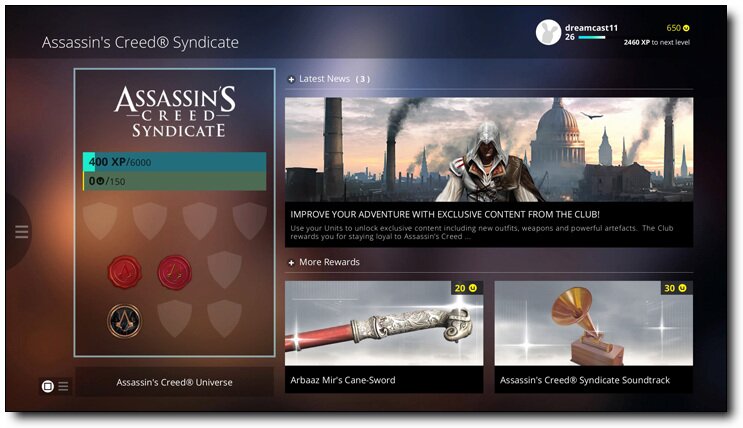Click the Assassin's Creed Syndicate page title

[140, 42]
